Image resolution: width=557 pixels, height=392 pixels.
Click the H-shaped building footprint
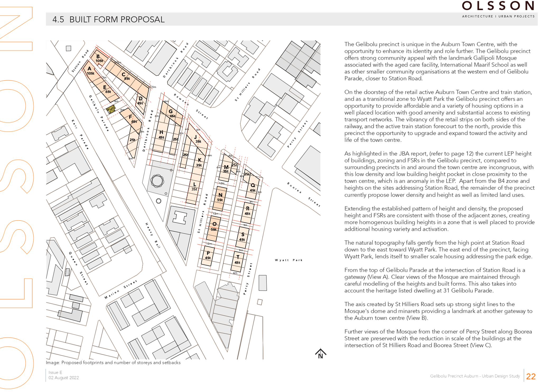[x=180, y=218]
